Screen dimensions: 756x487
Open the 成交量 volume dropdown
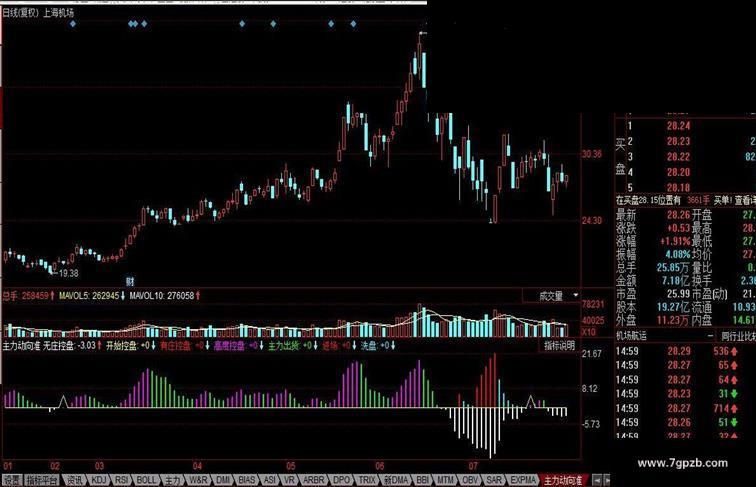click(x=551, y=296)
